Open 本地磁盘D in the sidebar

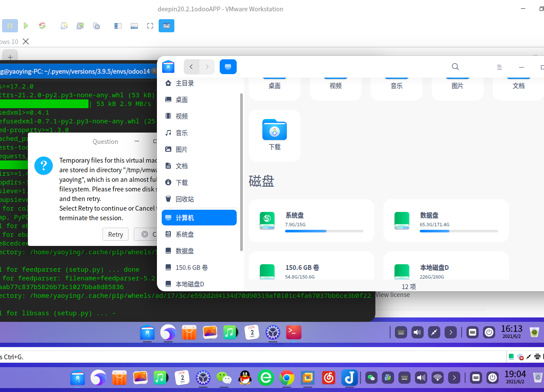(199, 284)
